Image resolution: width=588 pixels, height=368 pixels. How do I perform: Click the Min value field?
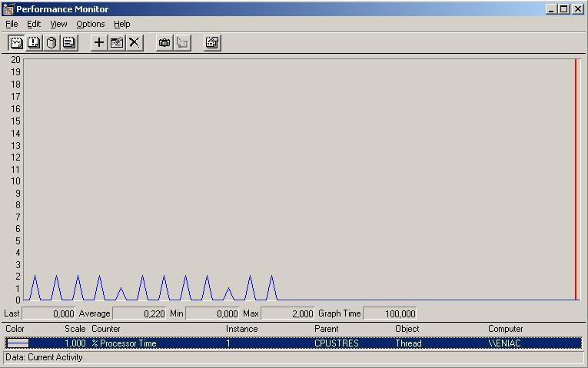[x=212, y=313]
